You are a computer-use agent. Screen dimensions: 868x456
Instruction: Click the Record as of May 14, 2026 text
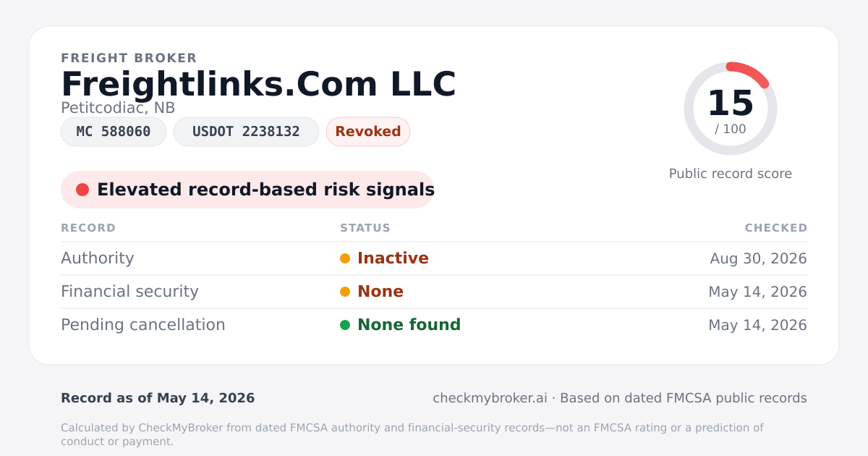click(158, 398)
